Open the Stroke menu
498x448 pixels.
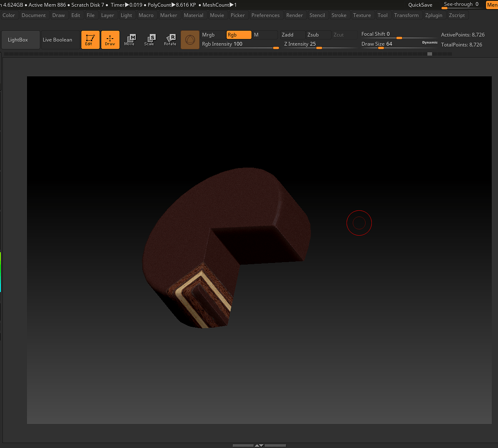339,15
